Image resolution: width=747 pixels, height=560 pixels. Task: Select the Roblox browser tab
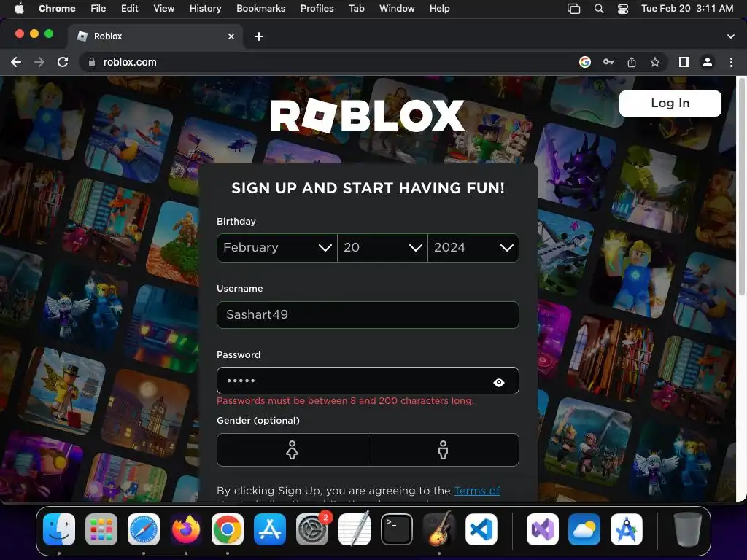pos(155,36)
